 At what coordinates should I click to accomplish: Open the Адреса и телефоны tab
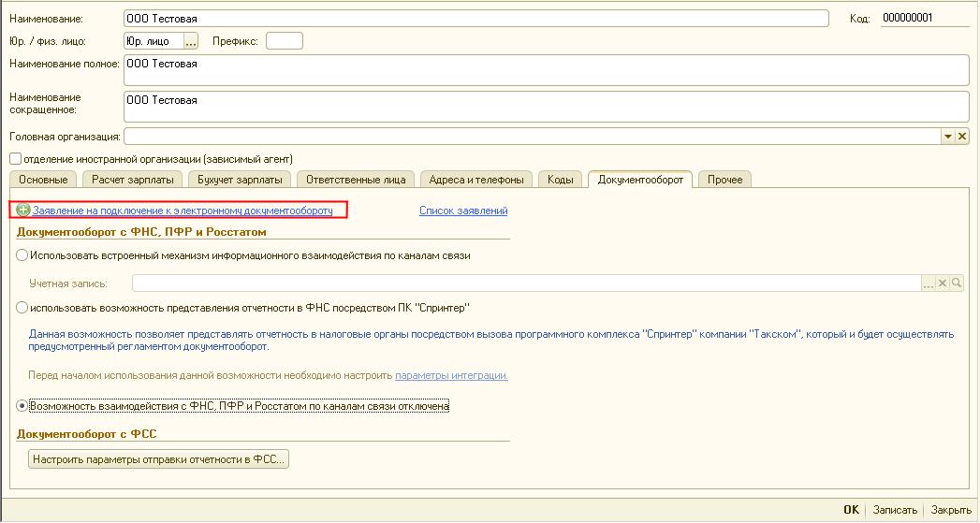476,180
